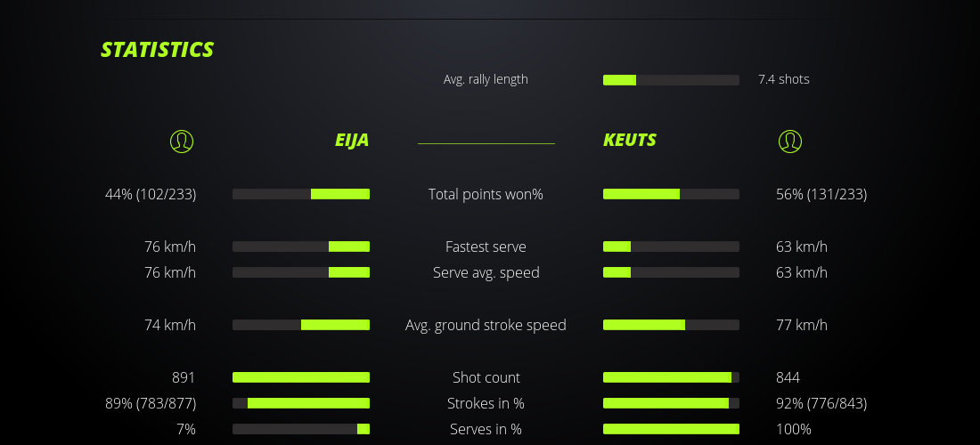Click the Total points won% label
The height and width of the screenshot is (445, 980).
point(486,194)
